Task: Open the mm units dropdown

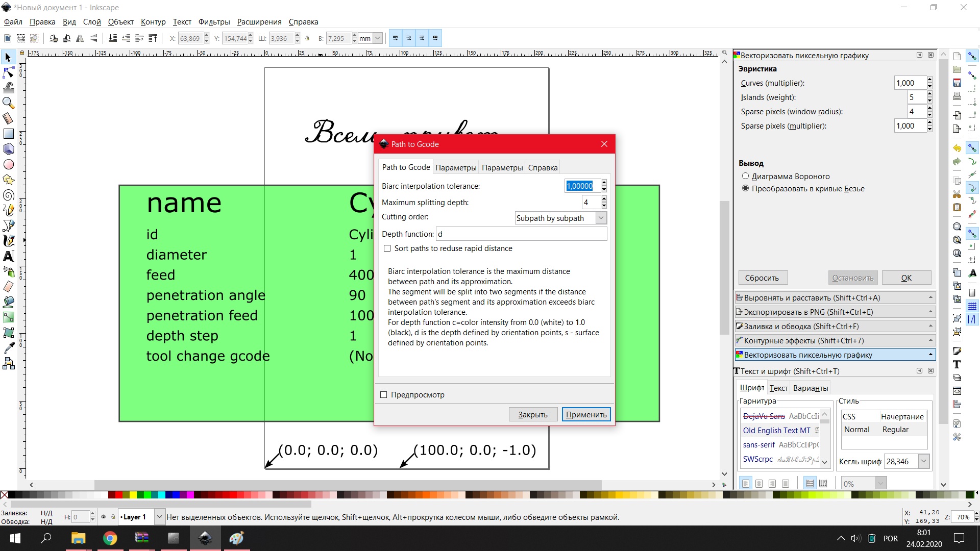Action: click(377, 38)
